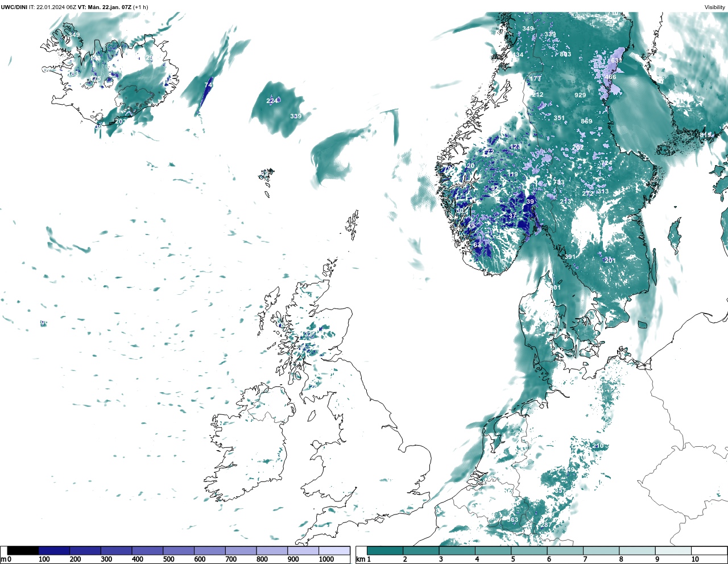
Task: Click the black 0–100 m legend swatch
Action: (23, 551)
